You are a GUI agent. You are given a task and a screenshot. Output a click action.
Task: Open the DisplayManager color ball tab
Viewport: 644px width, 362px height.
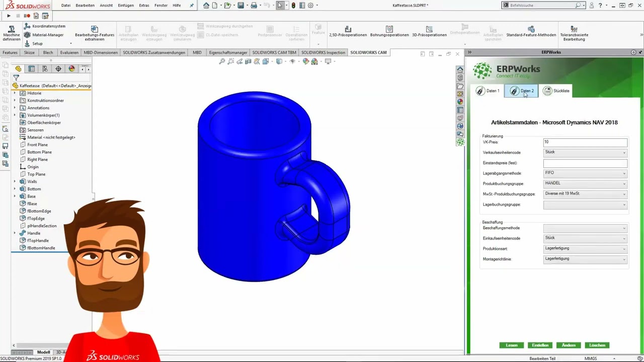click(x=71, y=69)
